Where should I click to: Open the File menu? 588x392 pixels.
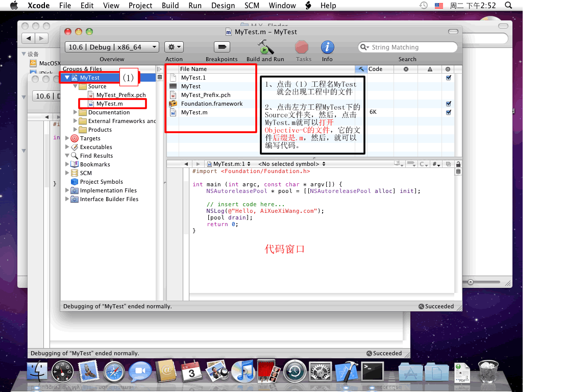point(65,5)
